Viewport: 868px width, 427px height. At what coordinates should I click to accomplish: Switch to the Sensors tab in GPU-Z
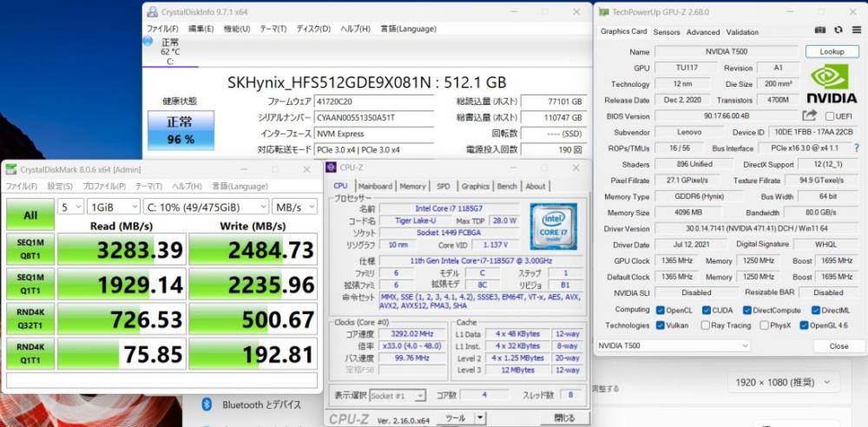(x=667, y=32)
